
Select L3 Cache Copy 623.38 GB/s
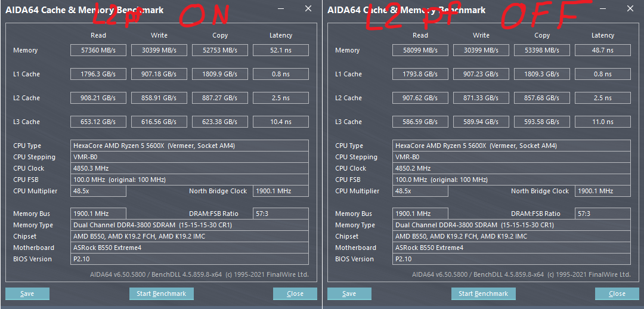click(x=219, y=122)
